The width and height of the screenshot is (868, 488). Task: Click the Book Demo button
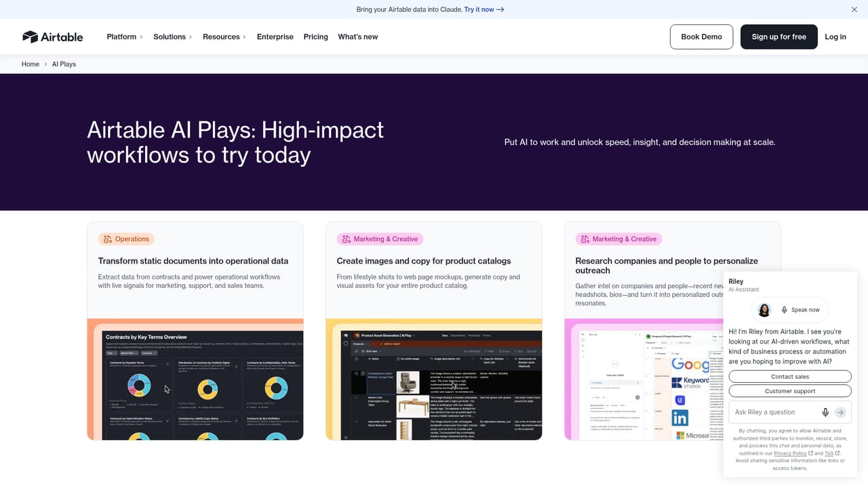coord(701,37)
